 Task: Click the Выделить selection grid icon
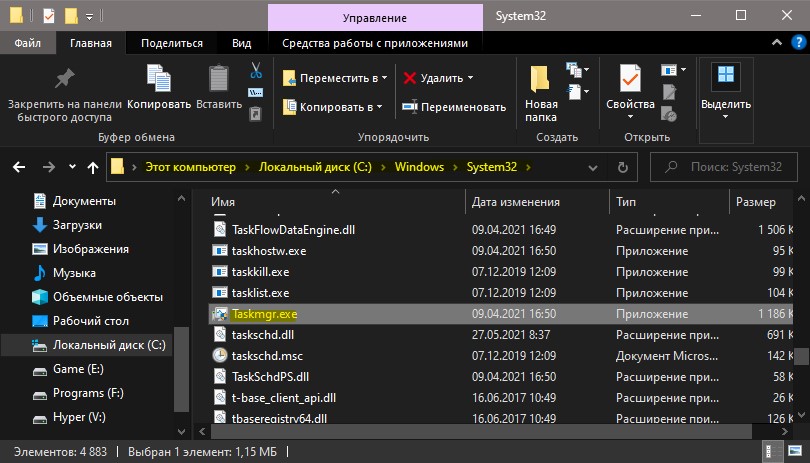coord(725,75)
